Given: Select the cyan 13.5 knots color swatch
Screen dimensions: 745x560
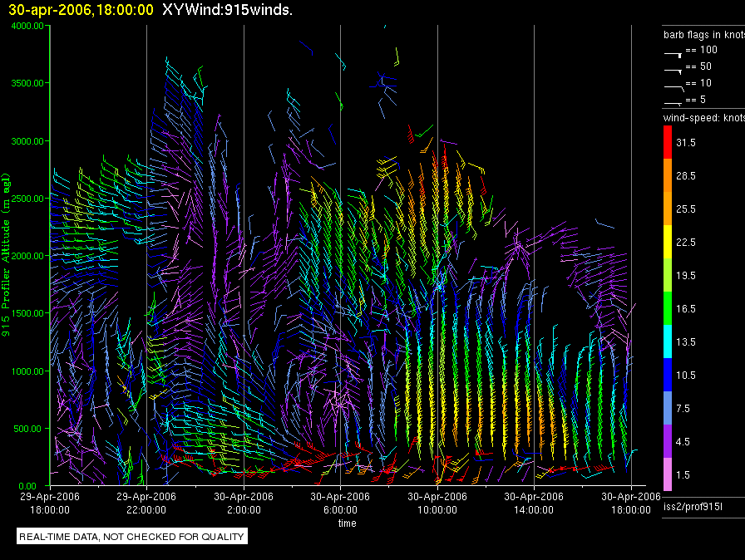Looking at the screenshot, I should coord(669,341).
